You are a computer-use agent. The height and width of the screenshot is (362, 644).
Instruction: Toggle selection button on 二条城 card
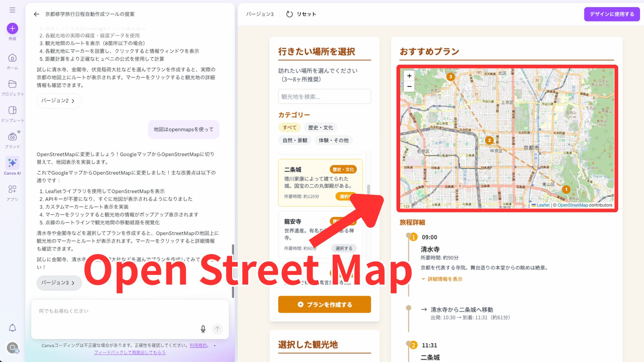[x=345, y=196]
